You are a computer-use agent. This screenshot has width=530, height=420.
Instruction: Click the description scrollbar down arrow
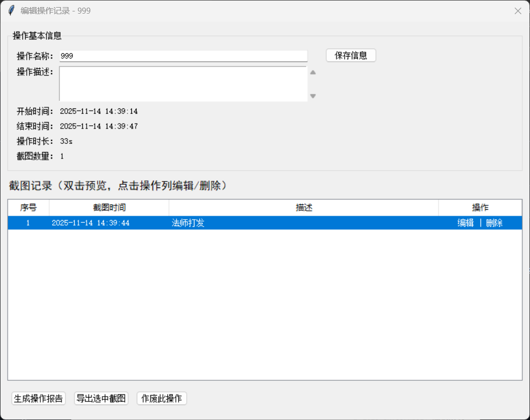(x=313, y=96)
